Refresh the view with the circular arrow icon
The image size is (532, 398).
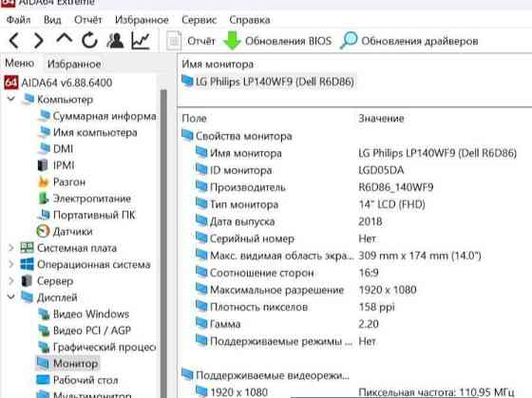(x=89, y=41)
